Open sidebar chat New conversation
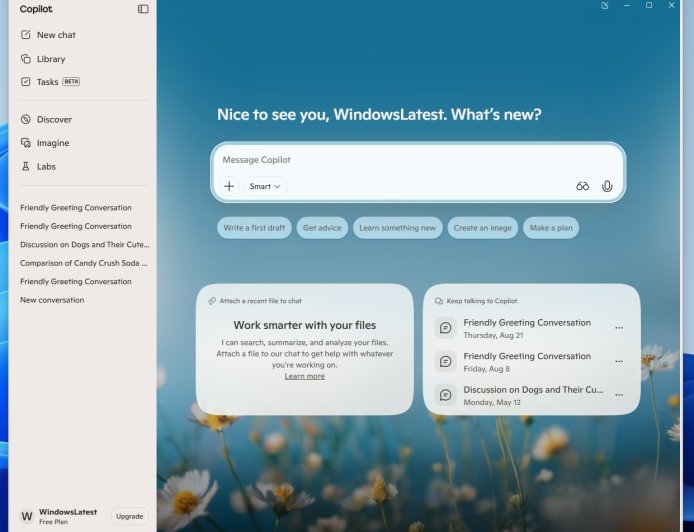The width and height of the screenshot is (694, 532). click(52, 300)
